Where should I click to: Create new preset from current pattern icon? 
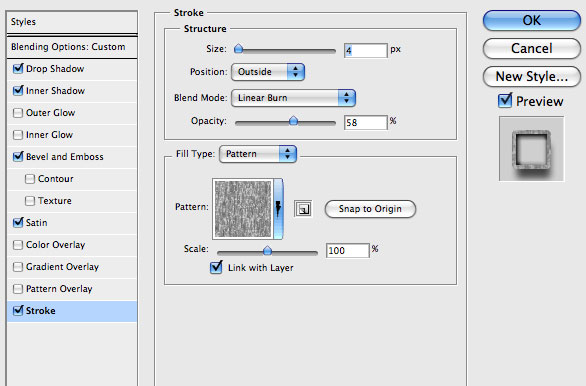pyautogui.click(x=303, y=209)
